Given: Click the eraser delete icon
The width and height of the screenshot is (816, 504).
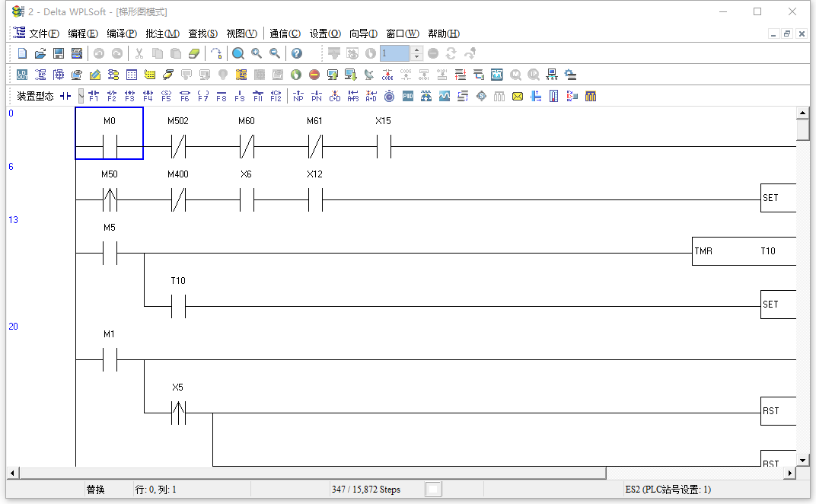Looking at the screenshot, I should click(x=194, y=53).
